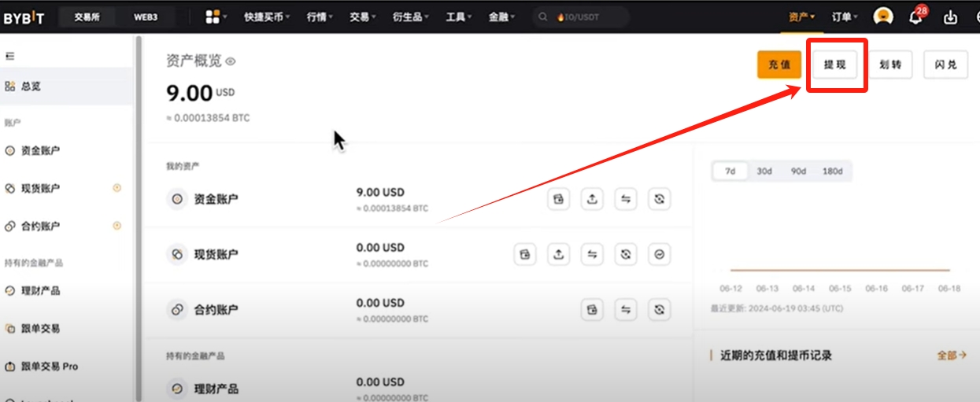Click withdraw icon in 资金账户 row
Viewport: 980px width, 402px height.
click(592, 199)
